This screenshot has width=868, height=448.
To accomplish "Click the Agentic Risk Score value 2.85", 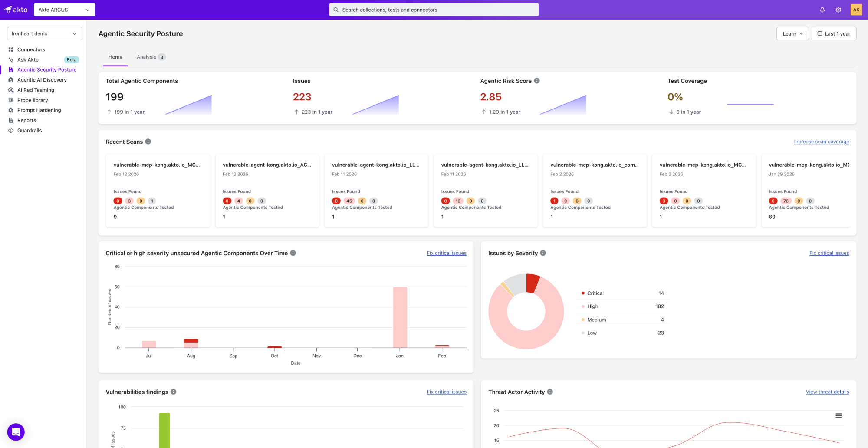I will [491, 97].
